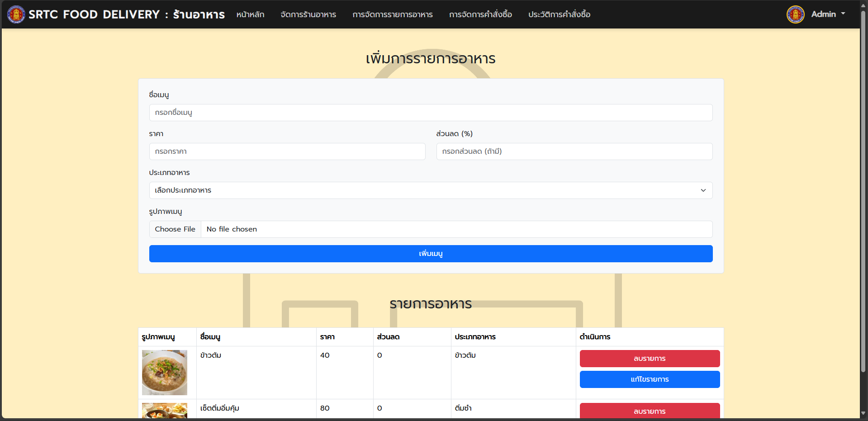
Task: Open the Admin account dropdown
Action: point(828,14)
